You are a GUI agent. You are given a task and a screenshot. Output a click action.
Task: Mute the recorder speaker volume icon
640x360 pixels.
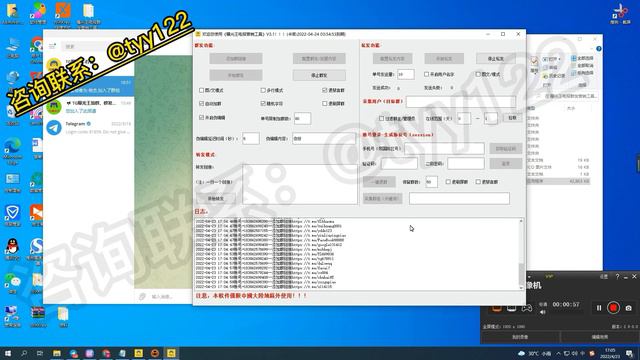542,312
